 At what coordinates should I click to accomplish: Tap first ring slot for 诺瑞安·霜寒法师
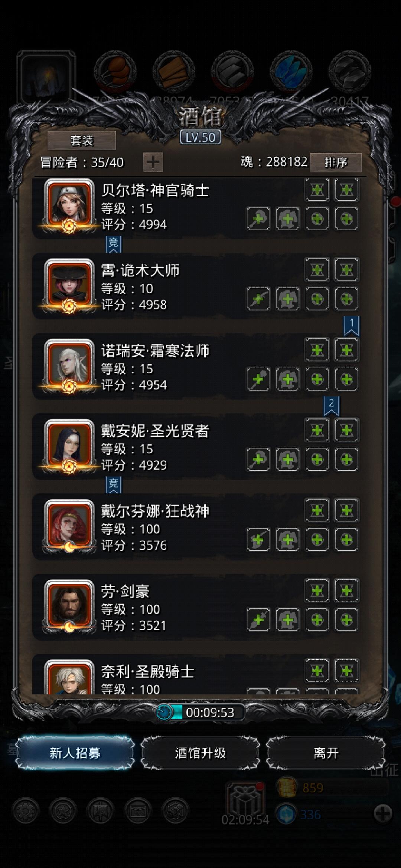click(317, 379)
